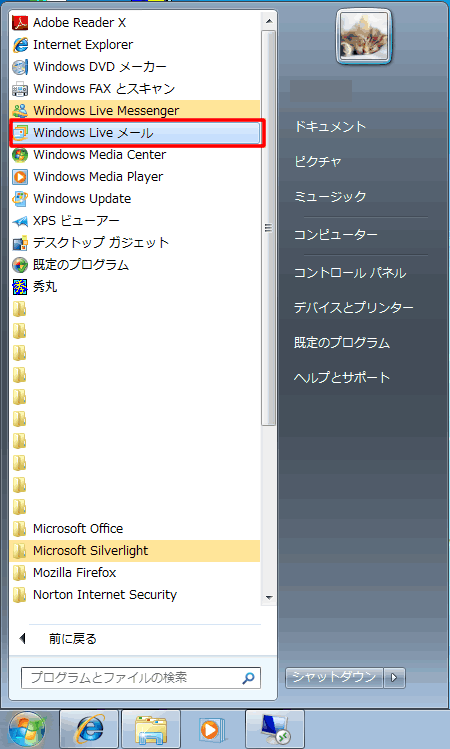Open ヘルプとサポート link
Image resolution: width=450 pixels, height=749 pixels.
click(x=342, y=377)
